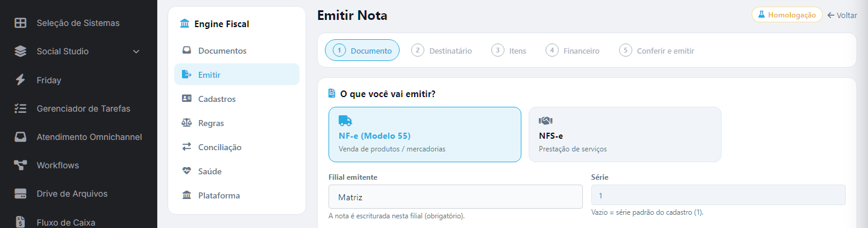The image size is (868, 228).
Task: Click the Conciliação arrows icon
Action: coord(187,147)
